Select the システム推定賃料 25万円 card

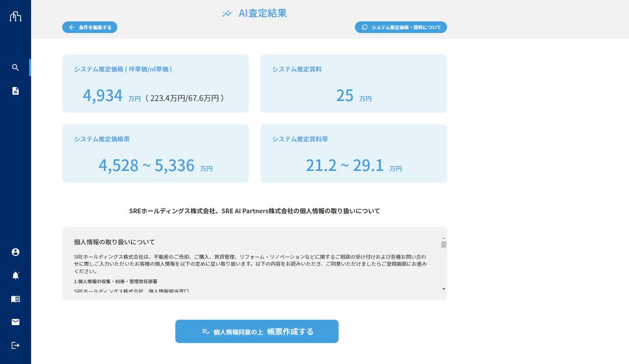click(353, 84)
